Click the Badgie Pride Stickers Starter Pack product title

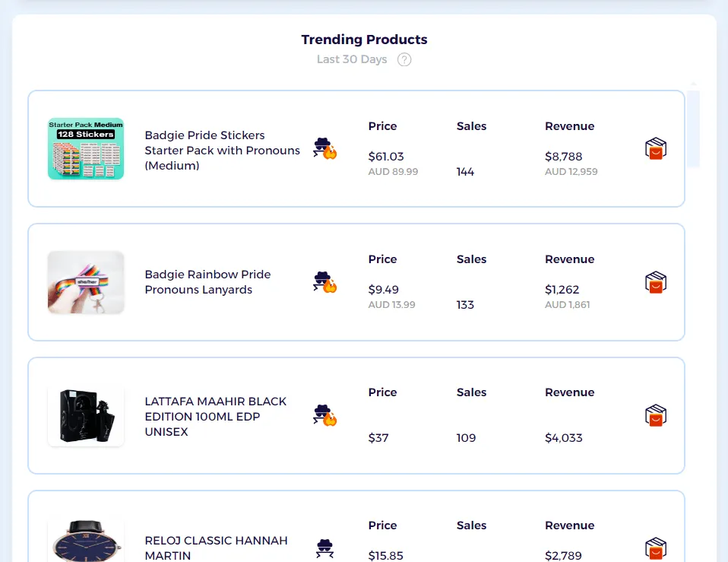point(222,150)
